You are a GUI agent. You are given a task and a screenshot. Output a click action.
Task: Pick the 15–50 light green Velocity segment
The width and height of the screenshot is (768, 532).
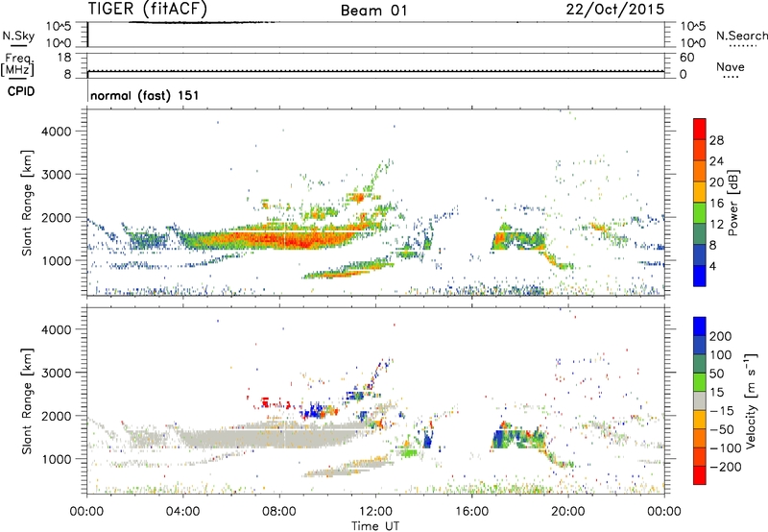(700, 382)
